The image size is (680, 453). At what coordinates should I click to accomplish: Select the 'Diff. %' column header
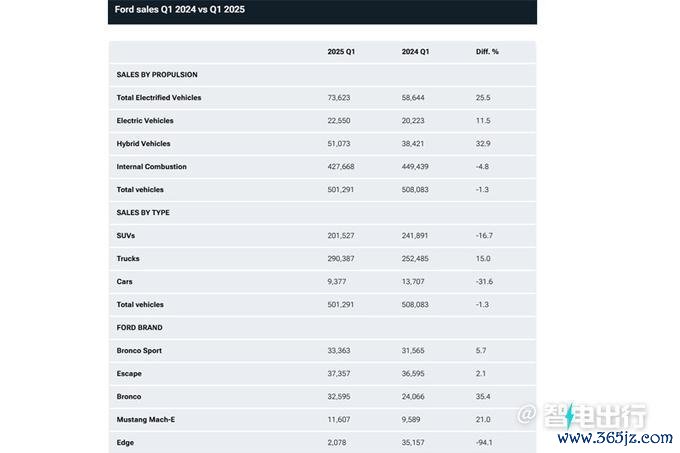tap(487, 52)
